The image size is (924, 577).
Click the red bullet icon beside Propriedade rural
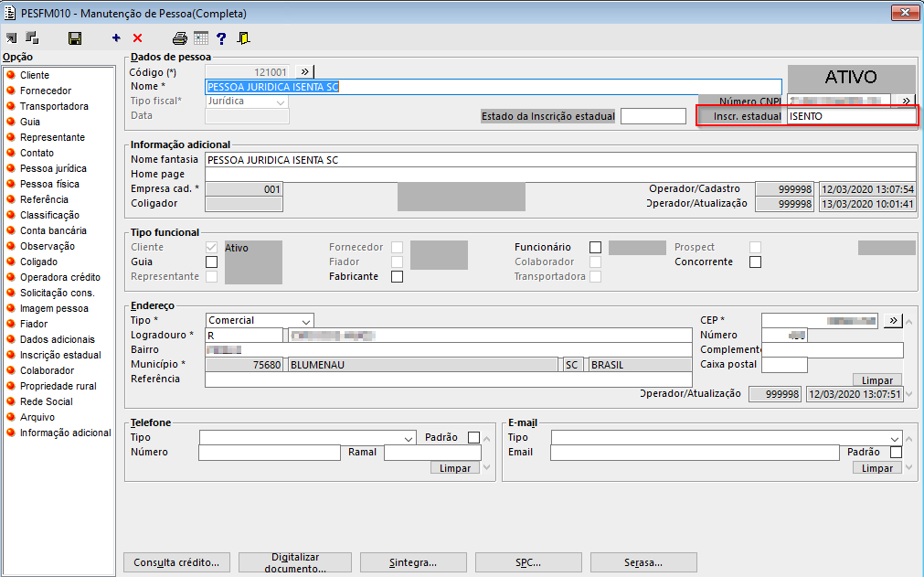tap(11, 386)
